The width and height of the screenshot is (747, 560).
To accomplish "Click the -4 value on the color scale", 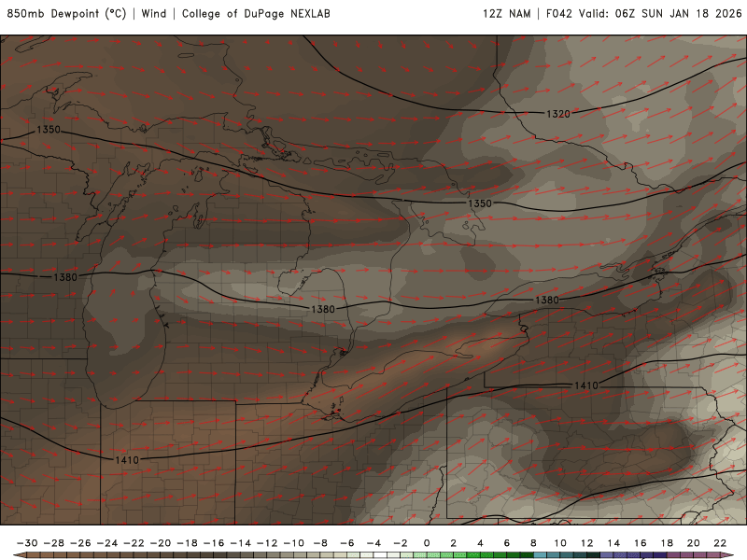I will point(373,543).
